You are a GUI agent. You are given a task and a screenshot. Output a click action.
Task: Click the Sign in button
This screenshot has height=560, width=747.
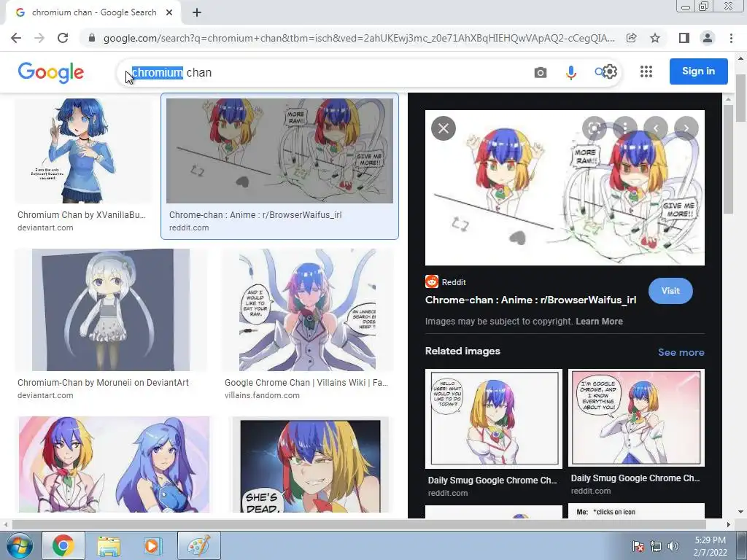(x=698, y=71)
